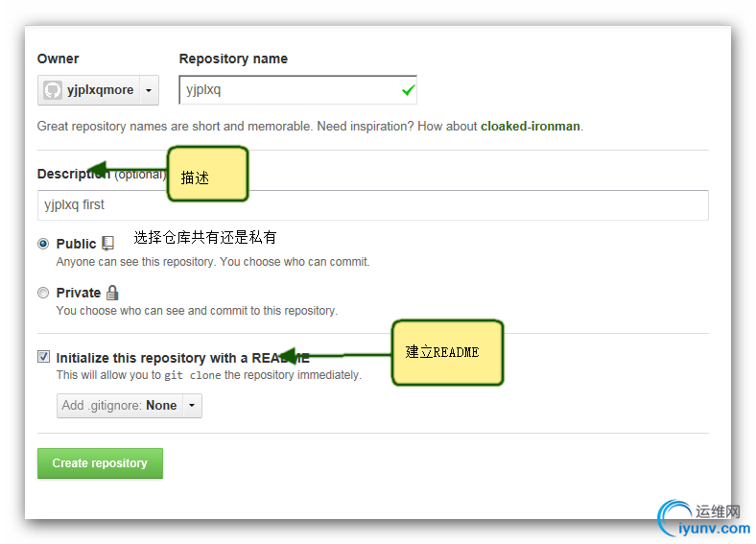Click the Public repository book icon
This screenshot has height=544, width=756.
click(x=108, y=244)
